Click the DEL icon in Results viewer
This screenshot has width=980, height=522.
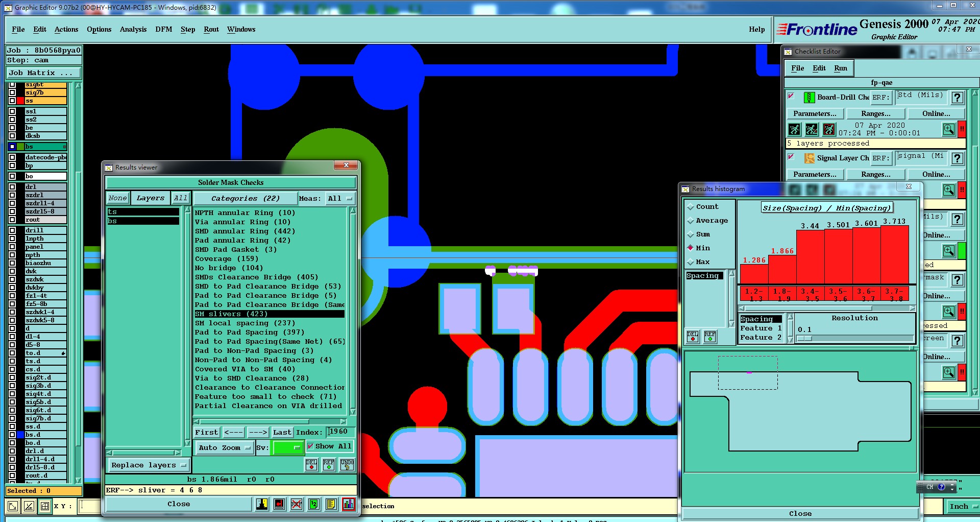pyautogui.click(x=311, y=464)
